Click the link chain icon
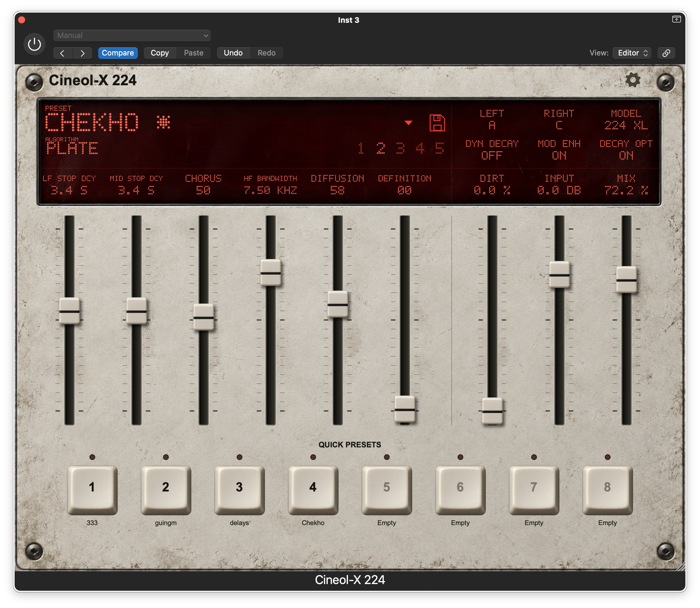Screen dimensions: 700x608 666,53
